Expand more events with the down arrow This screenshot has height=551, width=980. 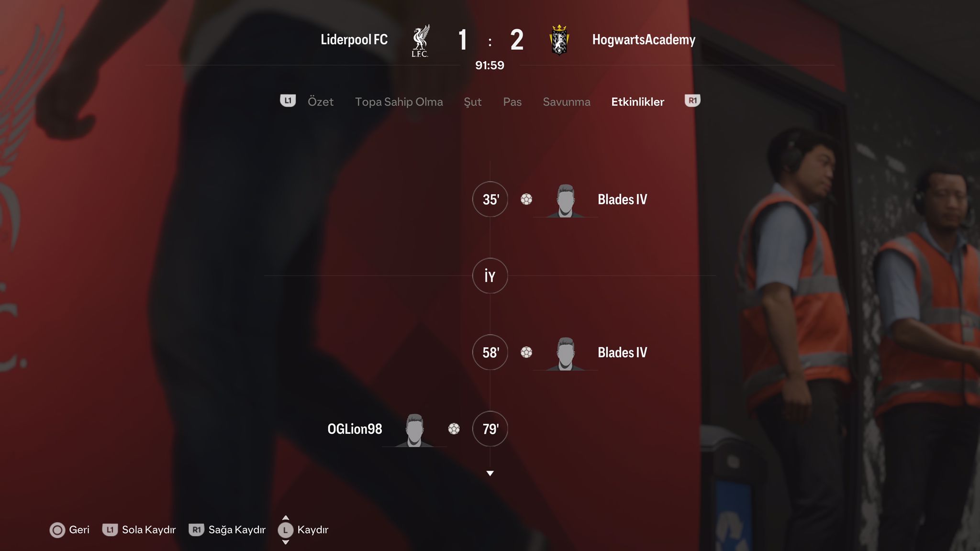pos(490,473)
